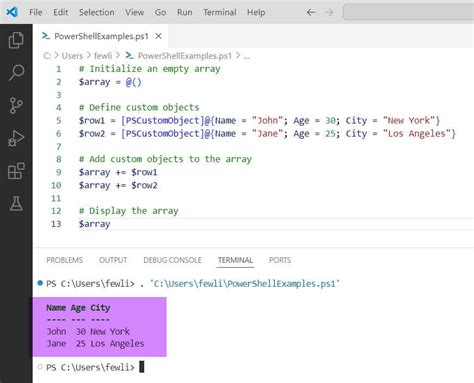
Task: Click the Go Back arrow
Action: tap(311, 12)
